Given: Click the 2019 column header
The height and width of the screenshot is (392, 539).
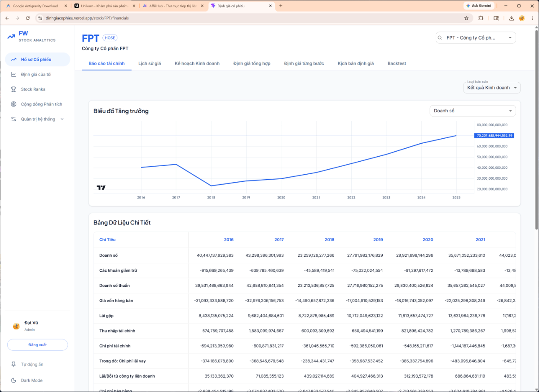Looking at the screenshot, I should coord(378,240).
